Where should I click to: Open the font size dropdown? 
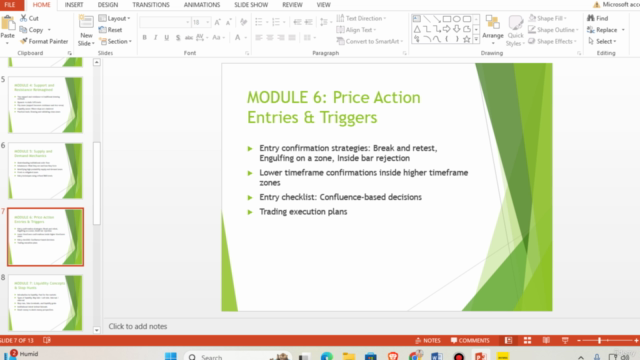pos(207,22)
